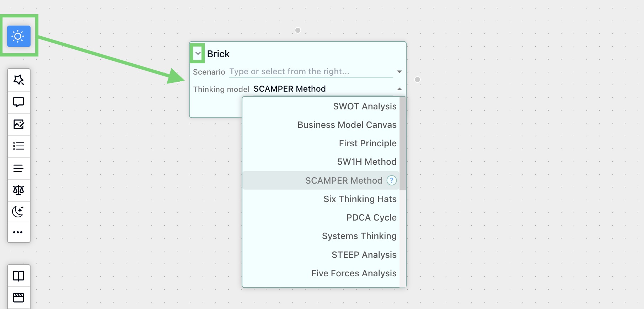
Task: Click the Scenario text input field
Action: pos(306,71)
